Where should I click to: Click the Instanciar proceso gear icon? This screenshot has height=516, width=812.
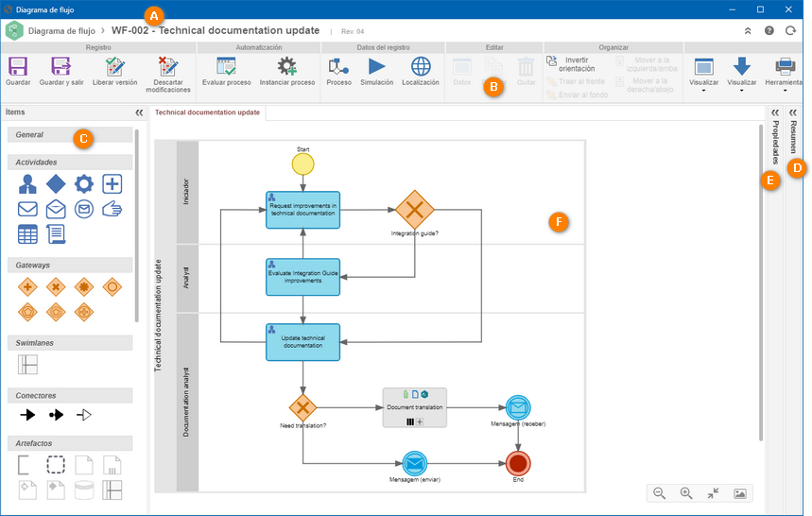click(286, 67)
